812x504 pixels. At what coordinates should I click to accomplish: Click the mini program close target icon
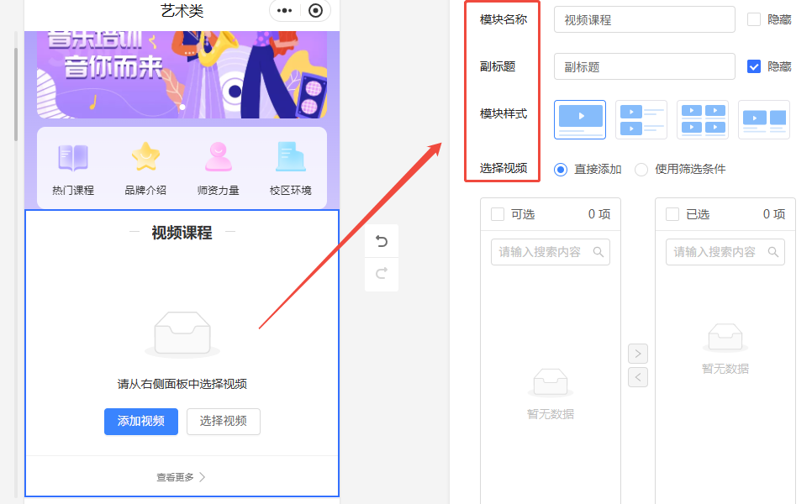pyautogui.click(x=315, y=10)
